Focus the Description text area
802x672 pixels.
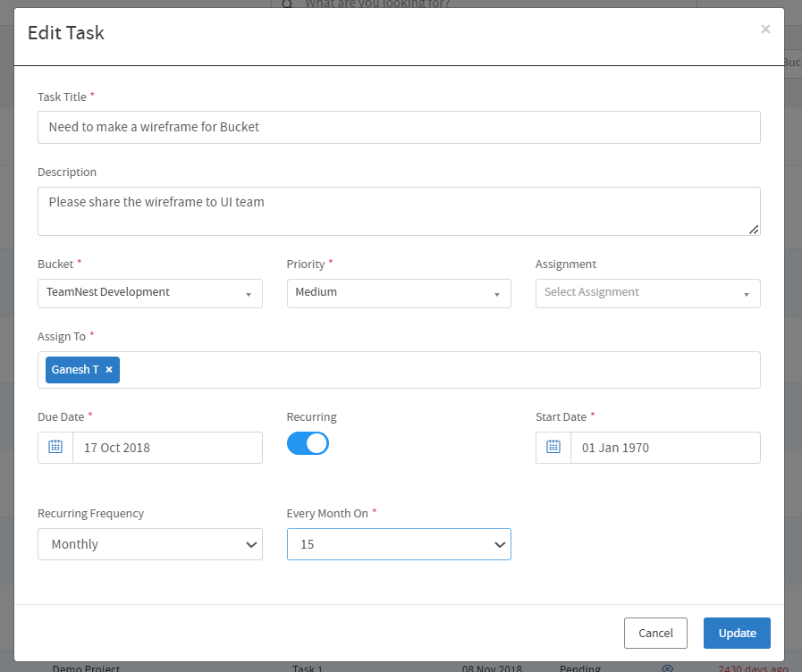(x=399, y=211)
